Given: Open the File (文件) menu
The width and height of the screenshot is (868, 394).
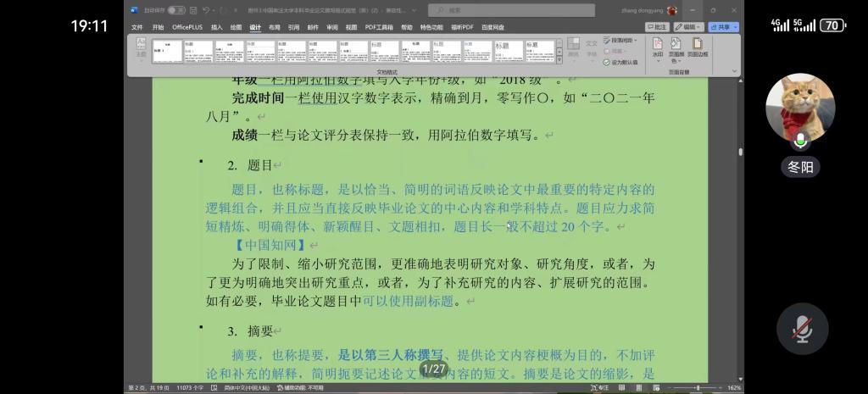Looking at the screenshot, I should [x=137, y=27].
